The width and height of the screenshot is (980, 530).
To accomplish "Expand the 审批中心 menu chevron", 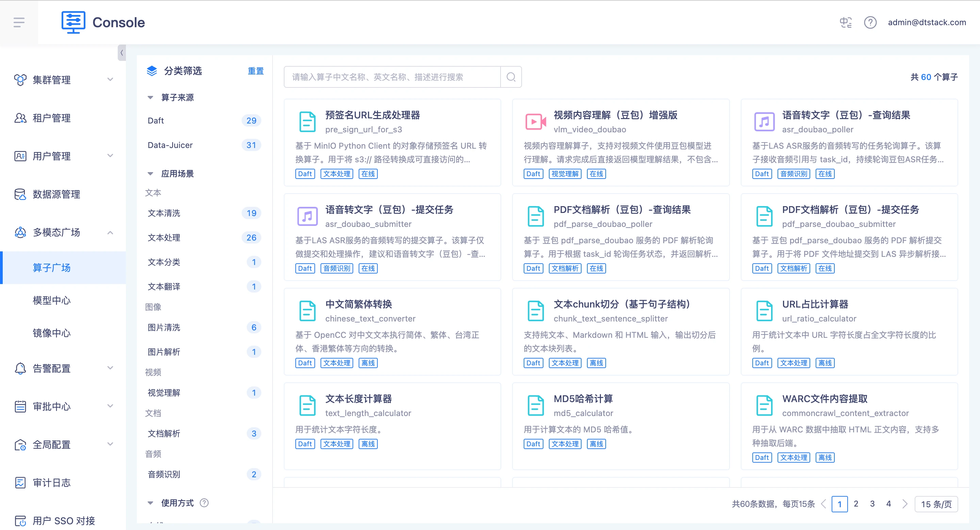I will tap(110, 407).
